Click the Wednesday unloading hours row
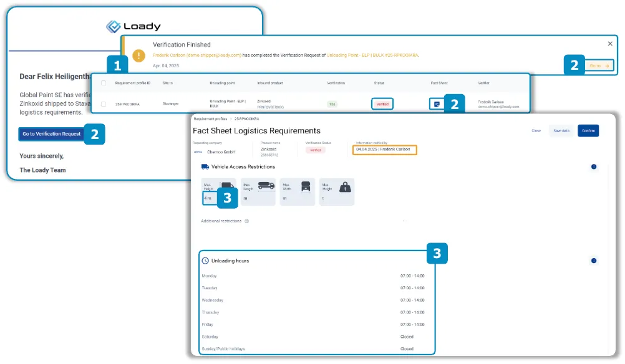Image resolution: width=625 pixels, height=364 pixels. pos(313,300)
